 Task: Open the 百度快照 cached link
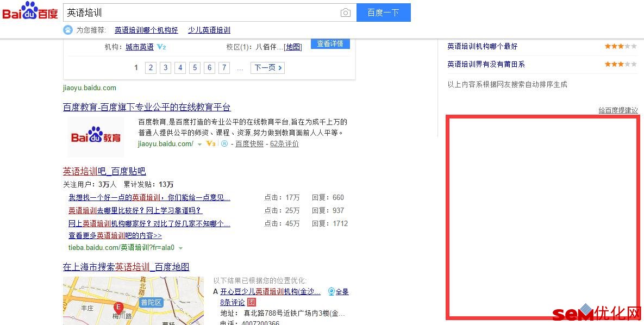click(249, 144)
